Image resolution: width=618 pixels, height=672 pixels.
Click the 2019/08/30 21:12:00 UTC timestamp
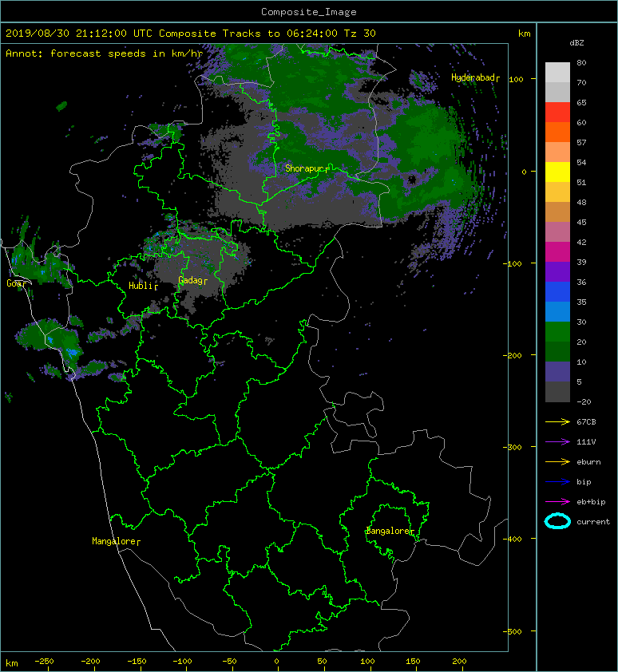[x=79, y=34]
